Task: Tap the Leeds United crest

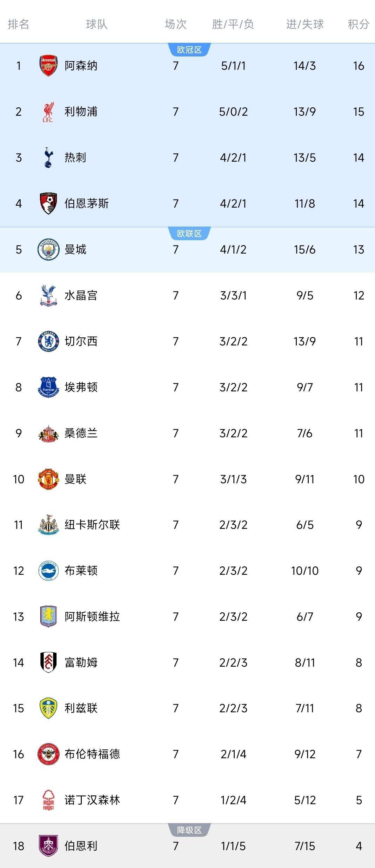Action: [x=48, y=708]
